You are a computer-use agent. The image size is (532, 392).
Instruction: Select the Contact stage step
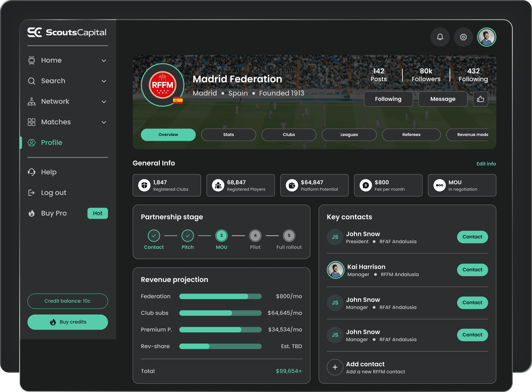pyautogui.click(x=154, y=236)
